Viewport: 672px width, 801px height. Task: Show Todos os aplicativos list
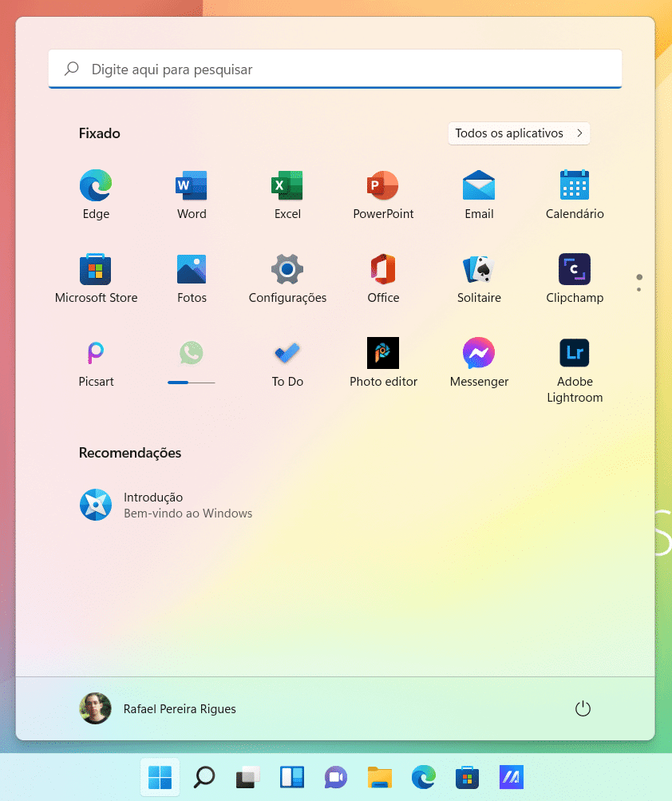[519, 133]
